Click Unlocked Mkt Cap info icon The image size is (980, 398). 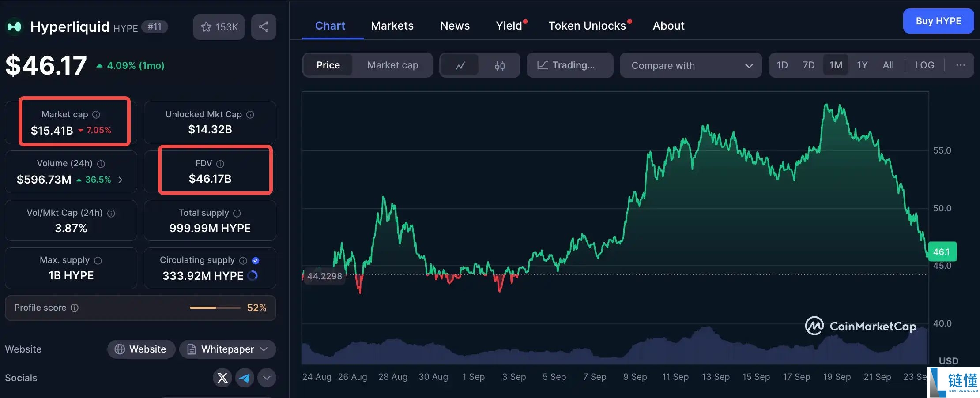coord(250,115)
